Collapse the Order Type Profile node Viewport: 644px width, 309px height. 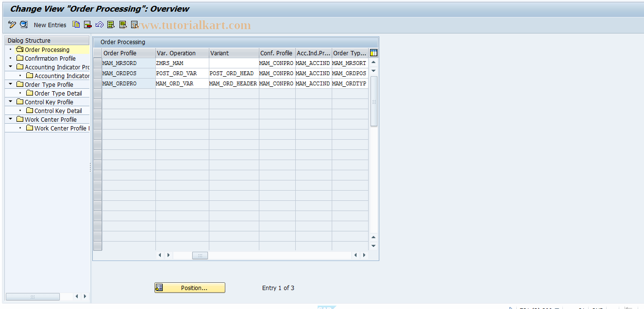[x=9, y=84]
